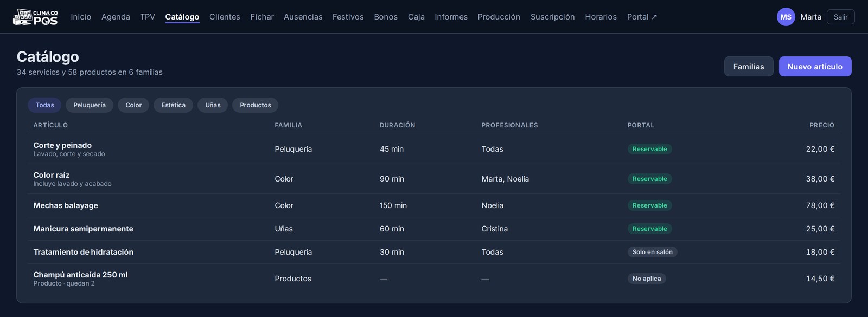
Task: Click the Climaco POS logo
Action: coord(35,17)
